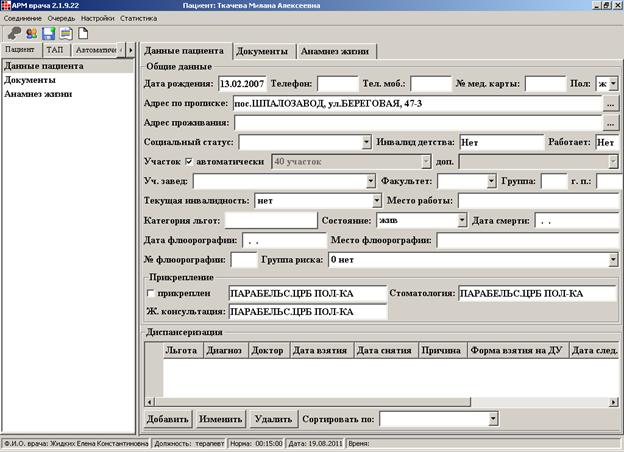Open the Текущая инвалидность dropdown
Image resolution: width=624 pixels, height=452 pixels.
[376, 201]
